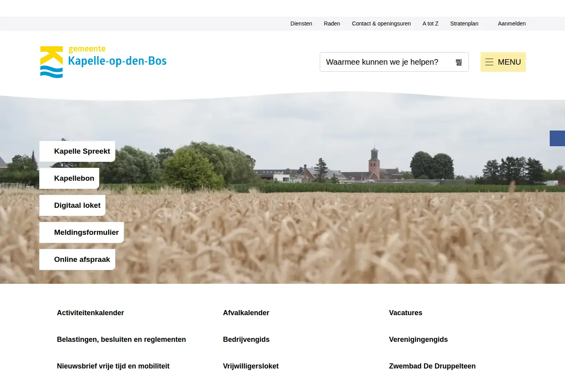
Task: Open the Bedrijvengids link
Action: 246,339
